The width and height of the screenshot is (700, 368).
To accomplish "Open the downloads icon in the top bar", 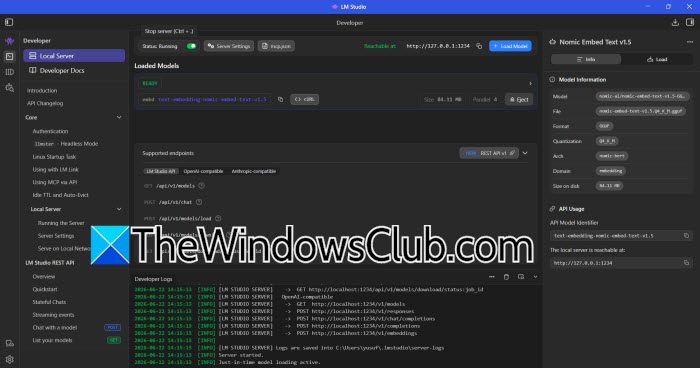I will (675, 22).
